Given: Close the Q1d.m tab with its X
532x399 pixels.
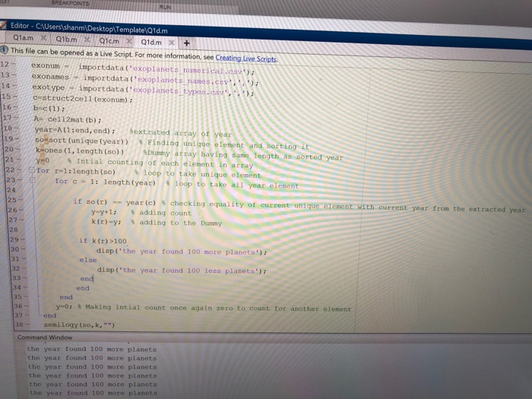Looking at the screenshot, I should point(172,43).
